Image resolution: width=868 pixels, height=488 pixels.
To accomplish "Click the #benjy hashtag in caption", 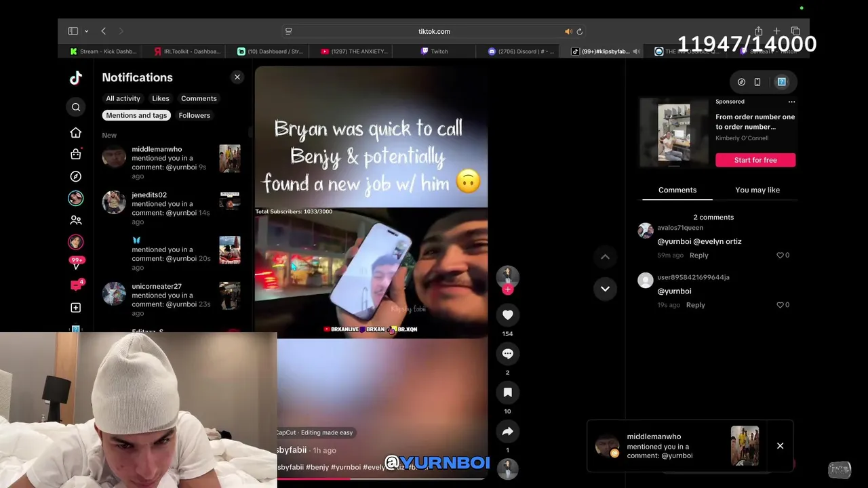I will click(317, 467).
